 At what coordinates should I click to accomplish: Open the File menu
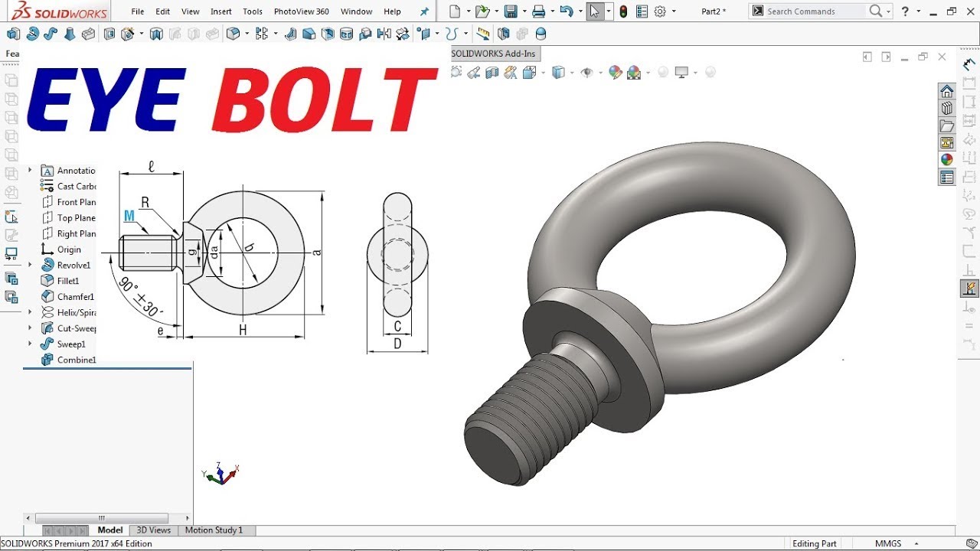tap(138, 11)
